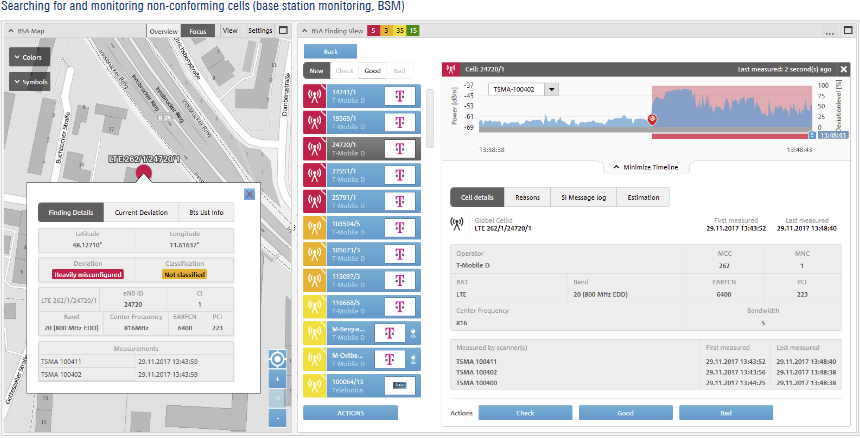Click the red cell marker on the map
This screenshot has height=438, width=860.
point(144,172)
